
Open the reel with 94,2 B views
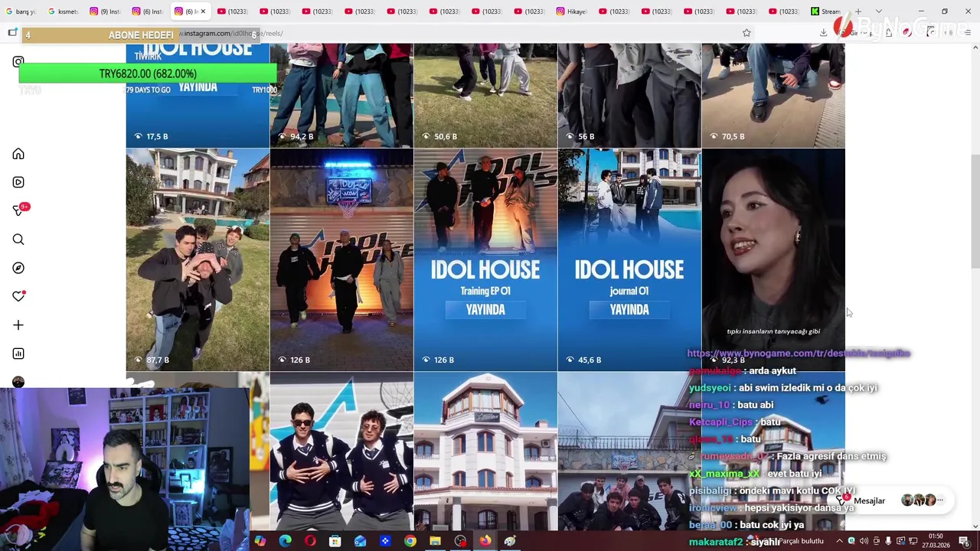[341, 96]
